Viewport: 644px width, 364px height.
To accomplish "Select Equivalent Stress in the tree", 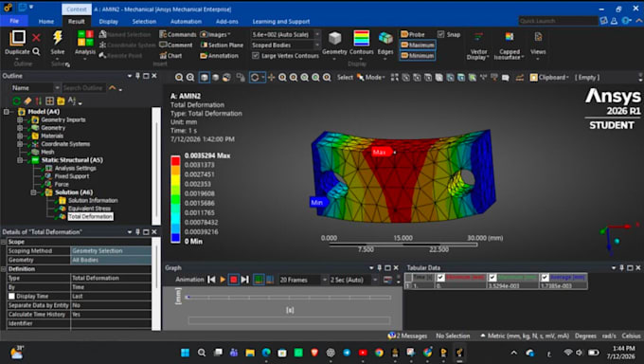I will (89, 209).
